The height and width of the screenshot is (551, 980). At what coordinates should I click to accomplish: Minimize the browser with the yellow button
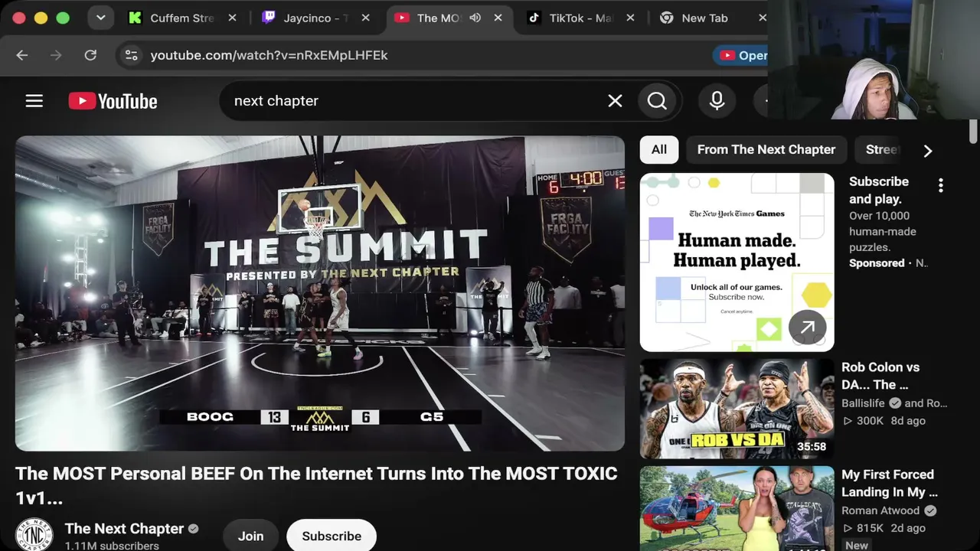point(41,18)
